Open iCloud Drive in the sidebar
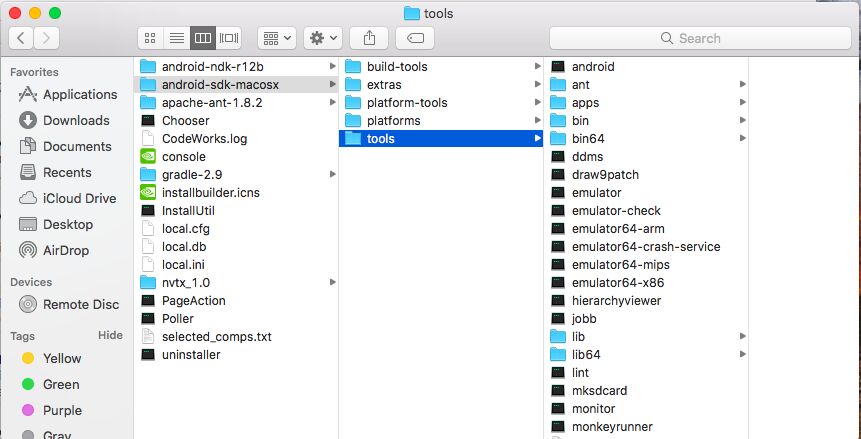Image resolution: width=861 pixels, height=439 pixels. (67, 198)
